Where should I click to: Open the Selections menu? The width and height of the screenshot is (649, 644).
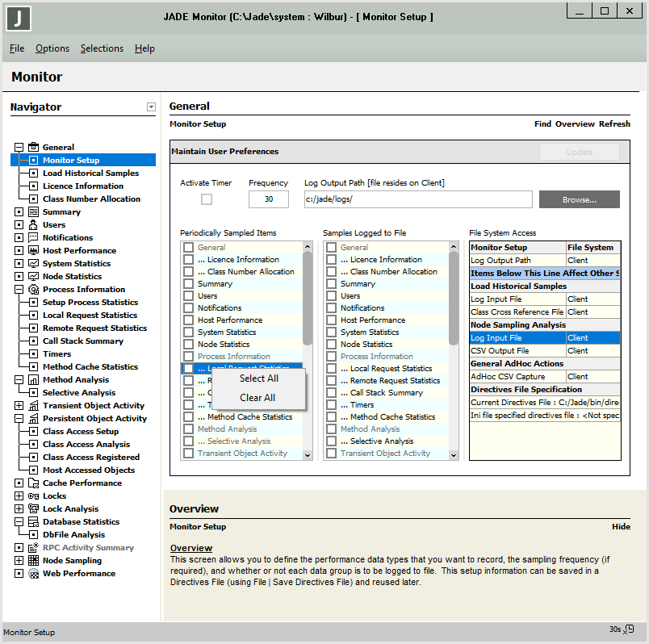102,48
